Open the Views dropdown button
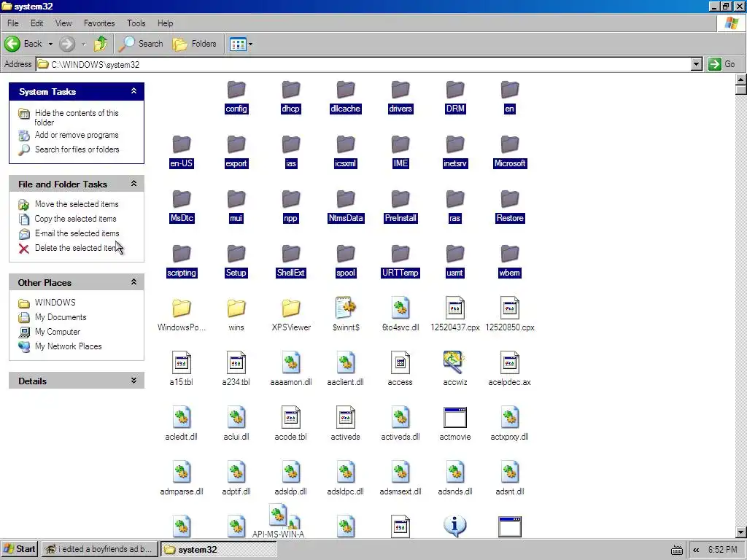 241,44
